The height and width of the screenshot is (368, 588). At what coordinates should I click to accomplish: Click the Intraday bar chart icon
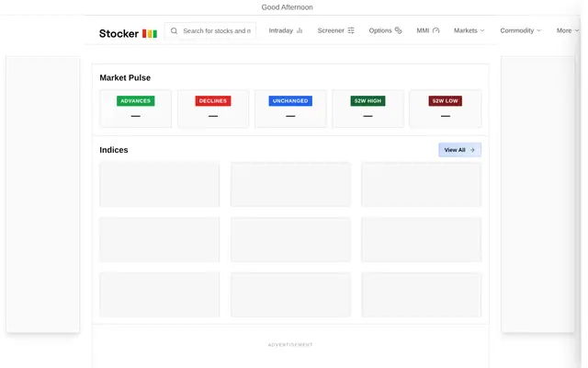tap(300, 30)
